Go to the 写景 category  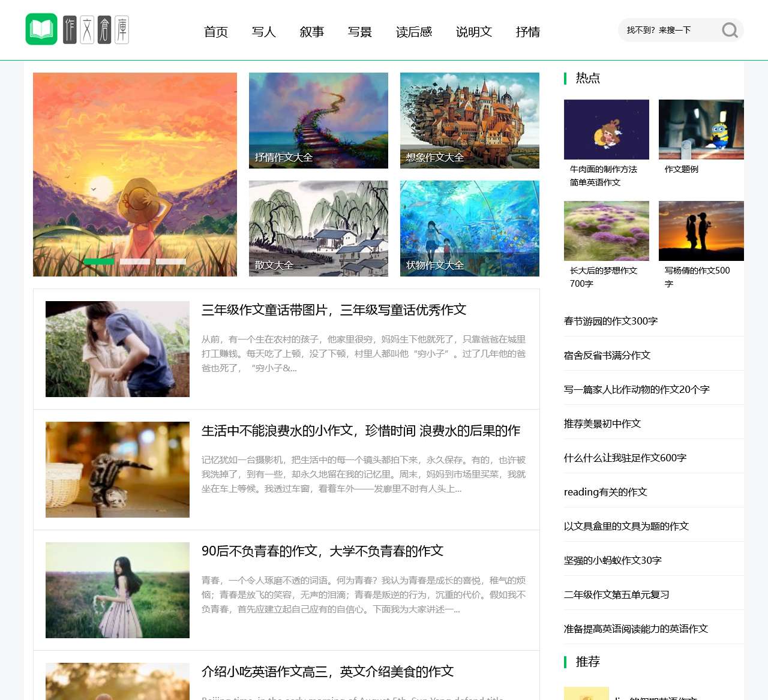360,32
